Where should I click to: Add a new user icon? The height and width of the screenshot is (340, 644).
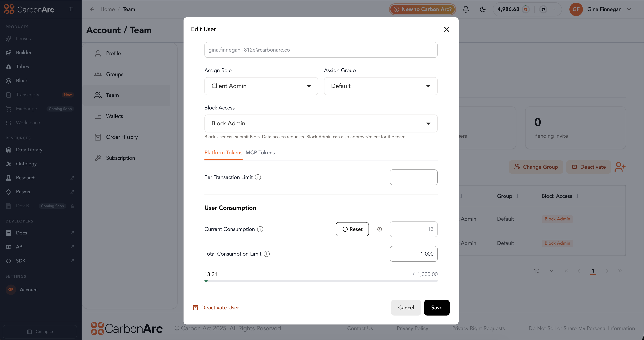pyautogui.click(x=620, y=167)
